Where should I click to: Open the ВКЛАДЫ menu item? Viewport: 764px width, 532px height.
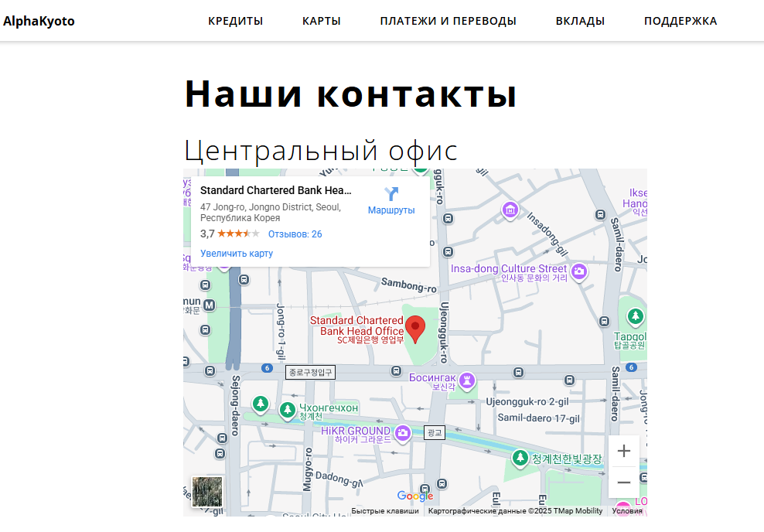(x=580, y=21)
